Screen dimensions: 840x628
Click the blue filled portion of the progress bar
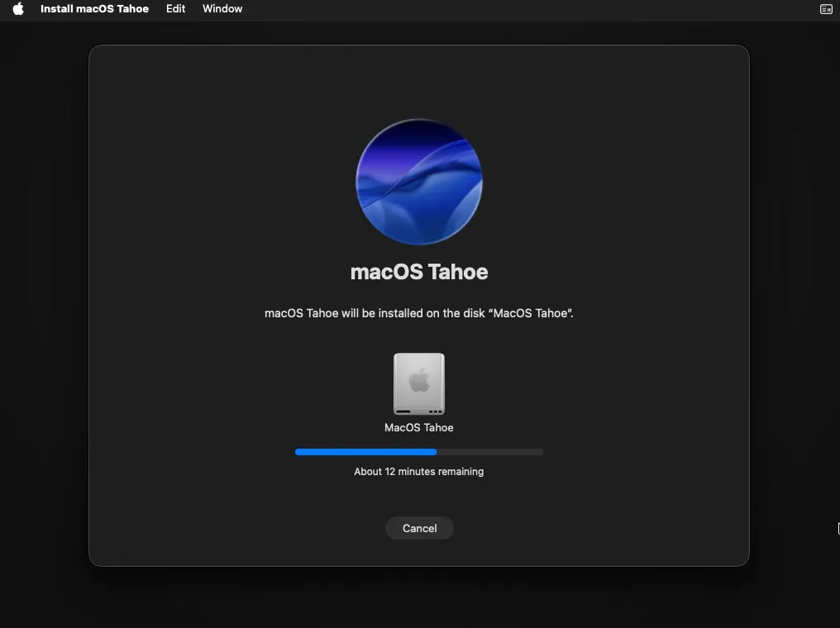click(x=364, y=452)
